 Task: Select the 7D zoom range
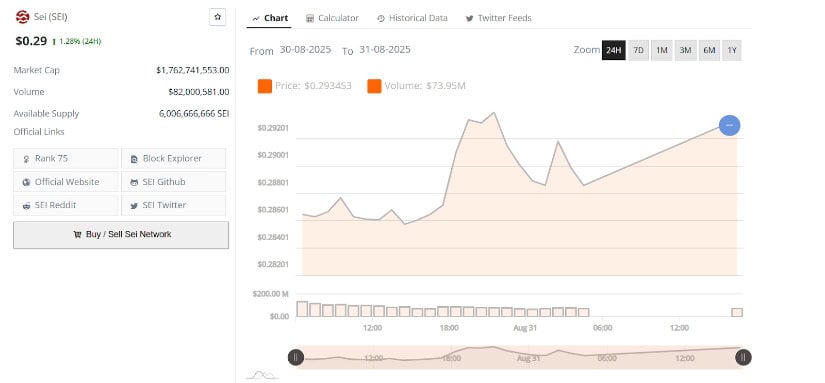pos(638,51)
